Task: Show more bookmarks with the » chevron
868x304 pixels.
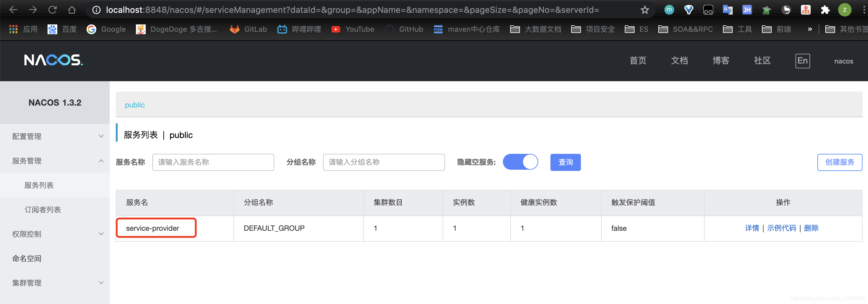Action: click(810, 29)
